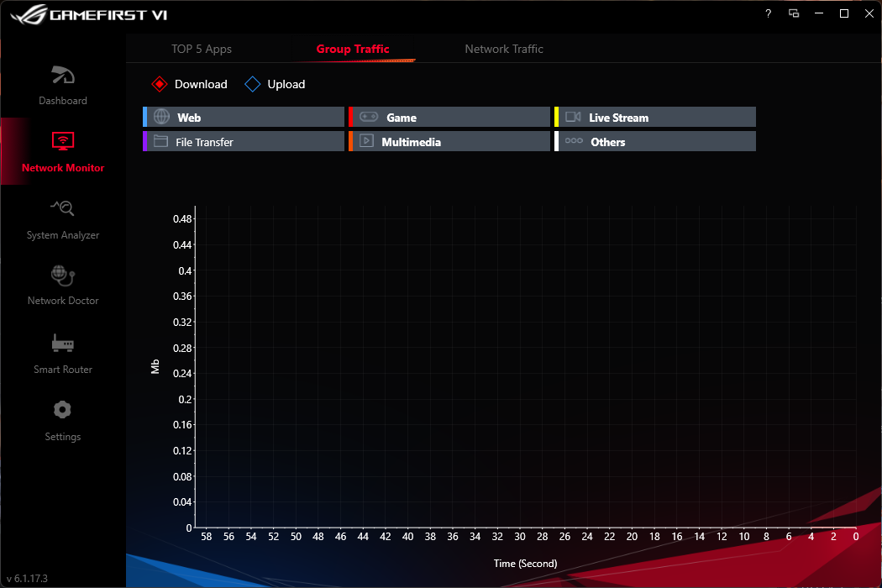The image size is (882, 588).
Task: Click the 30 value on time axis
Action: 520,536
